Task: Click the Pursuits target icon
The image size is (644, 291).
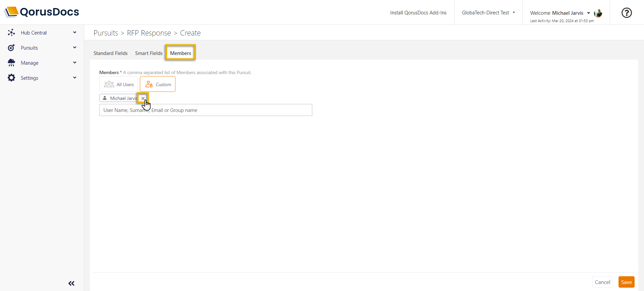Action: (x=11, y=48)
